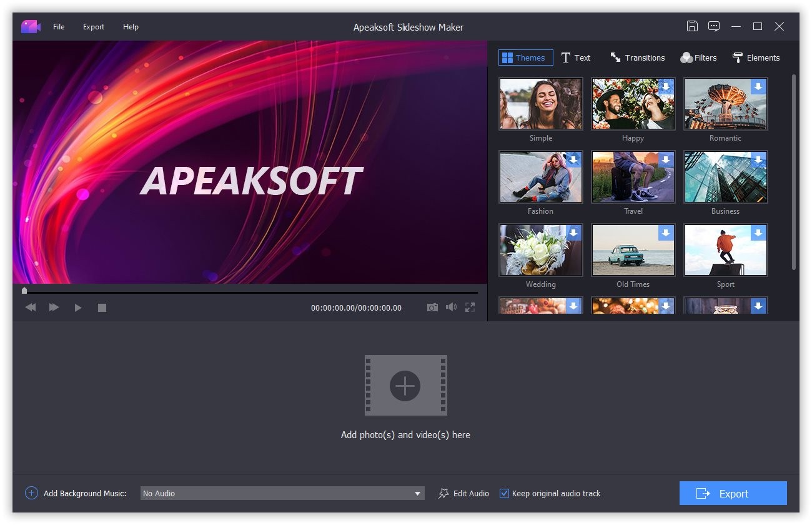Switch to the Transitions tab
The width and height of the screenshot is (812, 525).
pos(637,57)
